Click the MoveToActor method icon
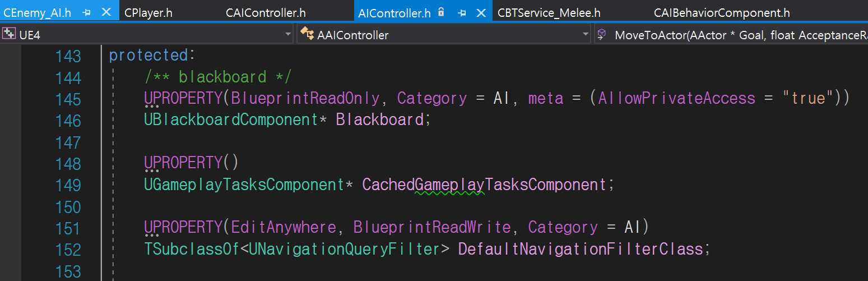Image resolution: width=868 pixels, height=281 pixels. (x=602, y=35)
